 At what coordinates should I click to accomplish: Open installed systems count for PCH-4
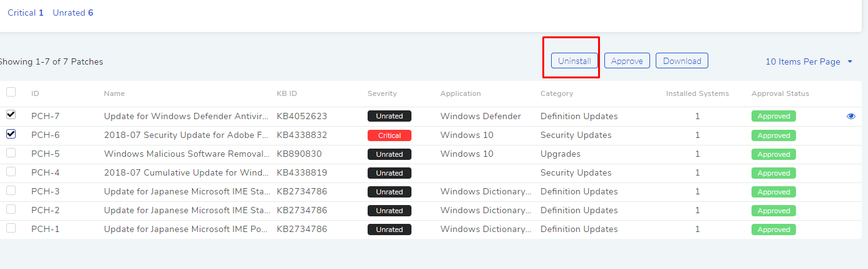698,172
